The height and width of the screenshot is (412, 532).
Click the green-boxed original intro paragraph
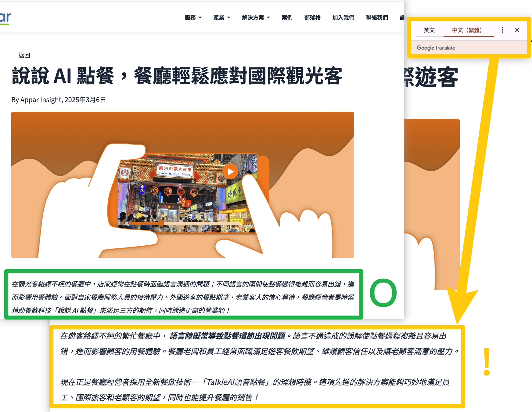click(183, 297)
